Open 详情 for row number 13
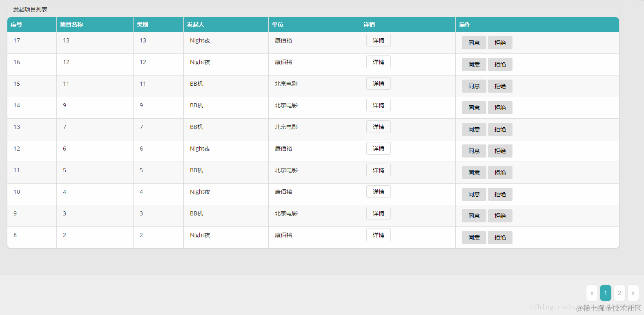Image resolution: width=644 pixels, height=315 pixels. (x=378, y=127)
